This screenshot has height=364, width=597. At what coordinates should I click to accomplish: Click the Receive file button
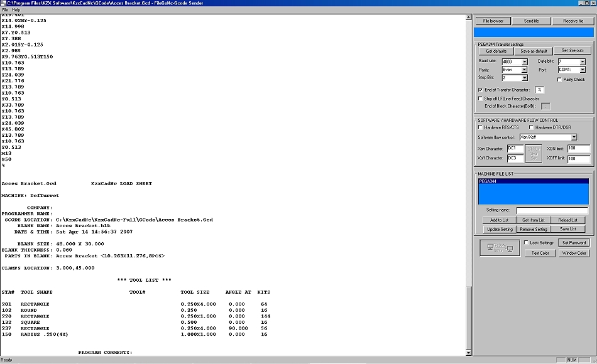tap(573, 21)
